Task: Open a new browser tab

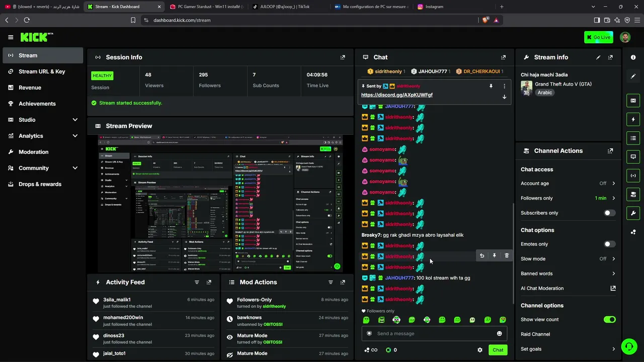Action: click(502, 7)
